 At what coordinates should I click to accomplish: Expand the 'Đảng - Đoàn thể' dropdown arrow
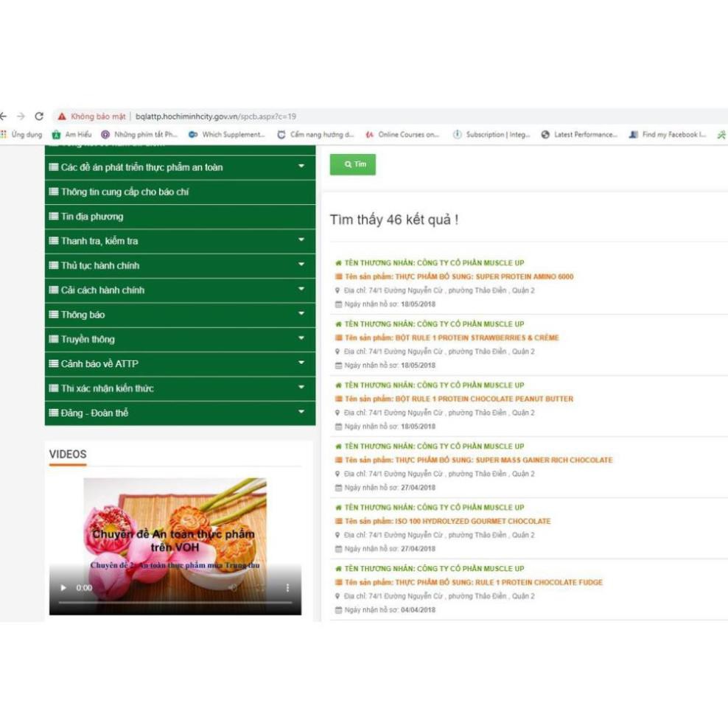(x=301, y=413)
